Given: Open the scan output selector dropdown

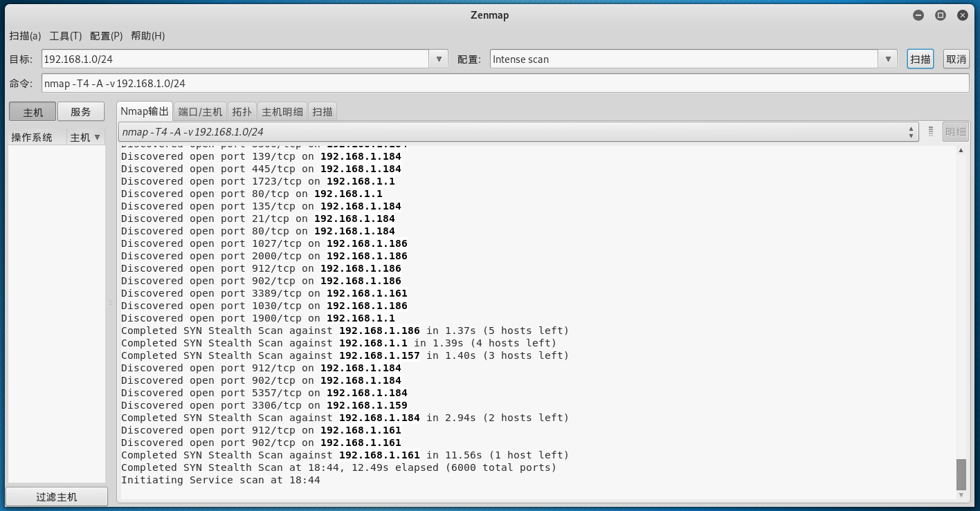Looking at the screenshot, I should (x=519, y=131).
